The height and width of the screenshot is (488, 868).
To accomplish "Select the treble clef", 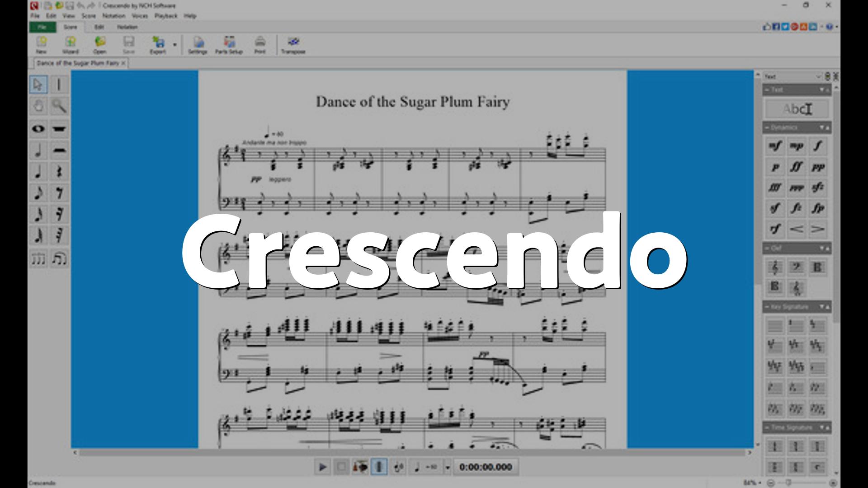I will [775, 267].
